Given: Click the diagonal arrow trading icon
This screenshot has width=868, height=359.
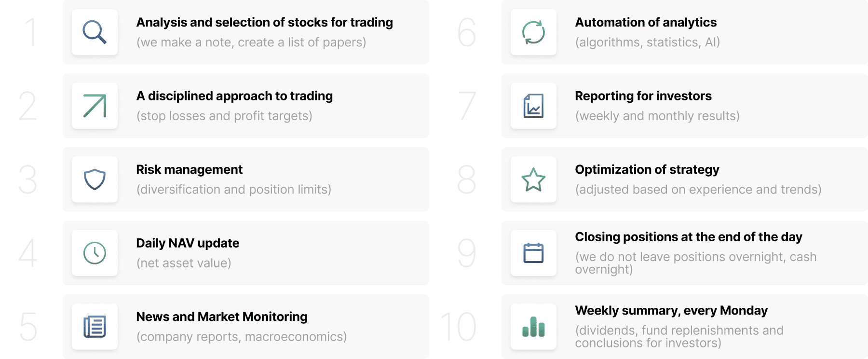Looking at the screenshot, I should click(95, 106).
